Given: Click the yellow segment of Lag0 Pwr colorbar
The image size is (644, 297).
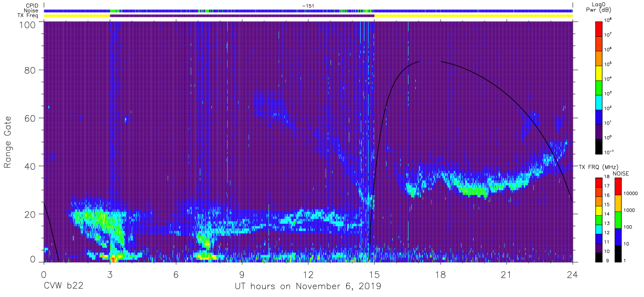Looking at the screenshot, I should (599, 73).
